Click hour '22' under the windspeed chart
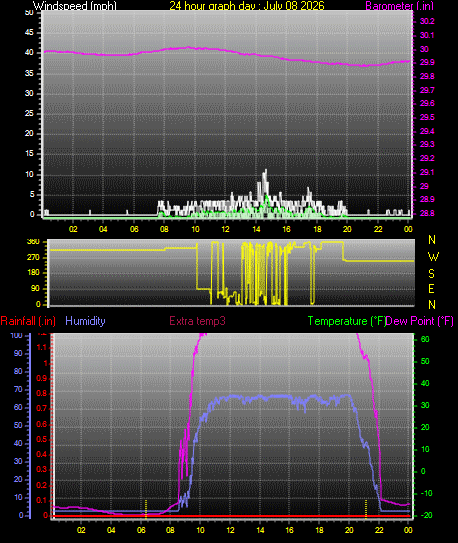The height and width of the screenshot is (543, 458). coord(378,229)
